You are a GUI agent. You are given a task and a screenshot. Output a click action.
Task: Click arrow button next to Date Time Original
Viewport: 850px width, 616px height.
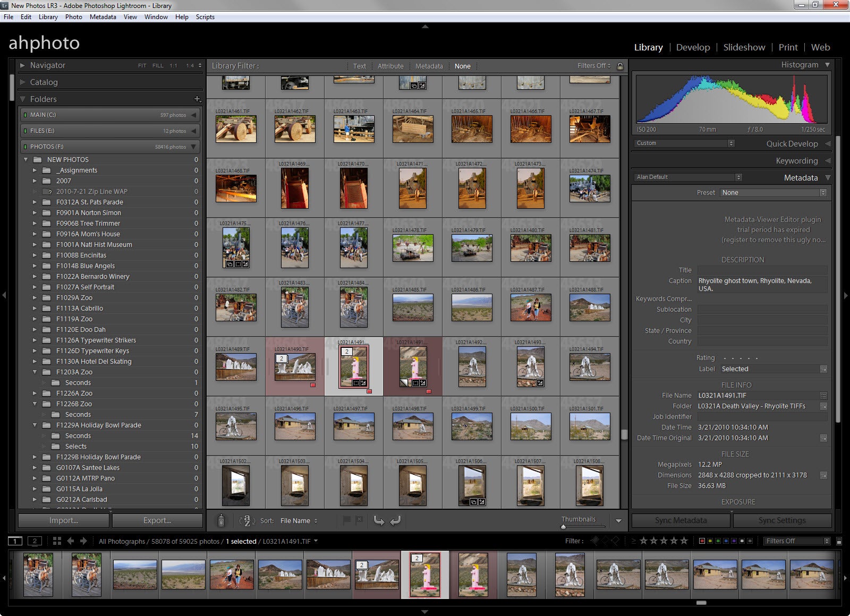click(823, 438)
